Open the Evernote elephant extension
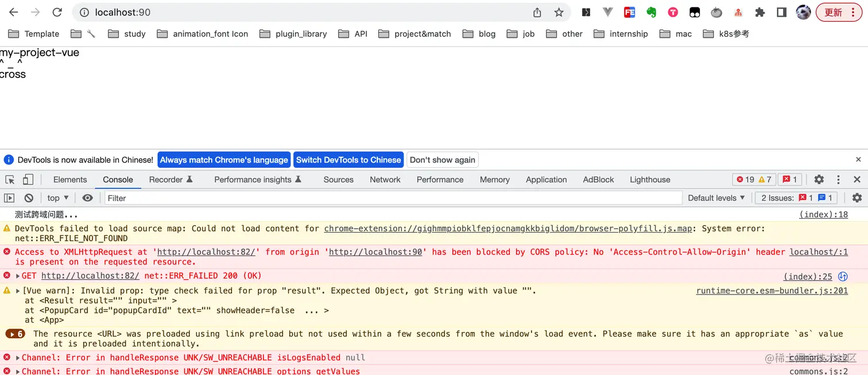Image resolution: width=868 pixels, height=375 pixels. (x=651, y=12)
